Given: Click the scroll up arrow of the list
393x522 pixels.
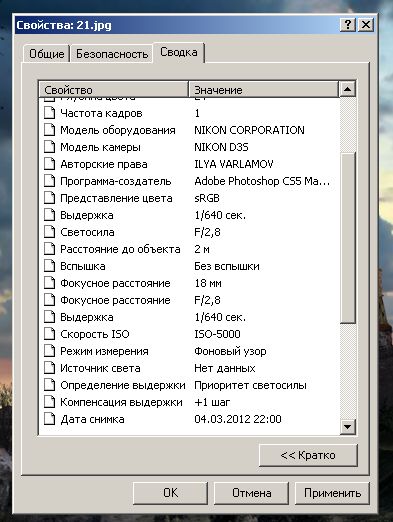Looking at the screenshot, I should tap(348, 89).
